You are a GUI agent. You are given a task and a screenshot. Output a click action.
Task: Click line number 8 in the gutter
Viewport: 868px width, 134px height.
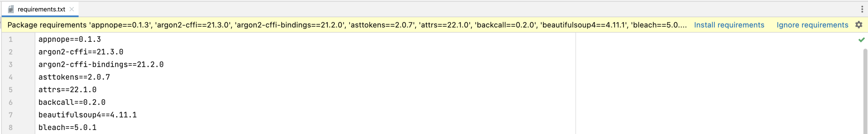(11, 128)
